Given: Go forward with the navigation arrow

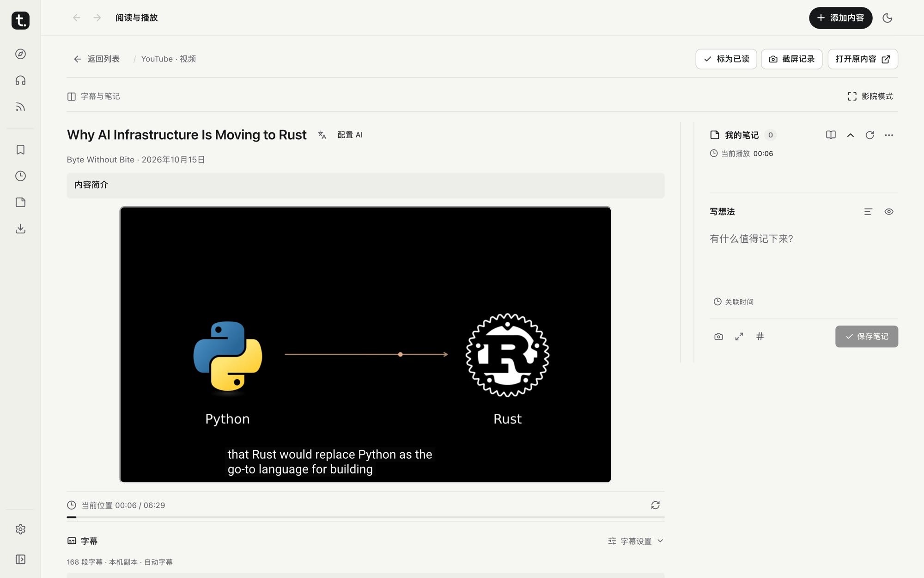Looking at the screenshot, I should 97,18.
